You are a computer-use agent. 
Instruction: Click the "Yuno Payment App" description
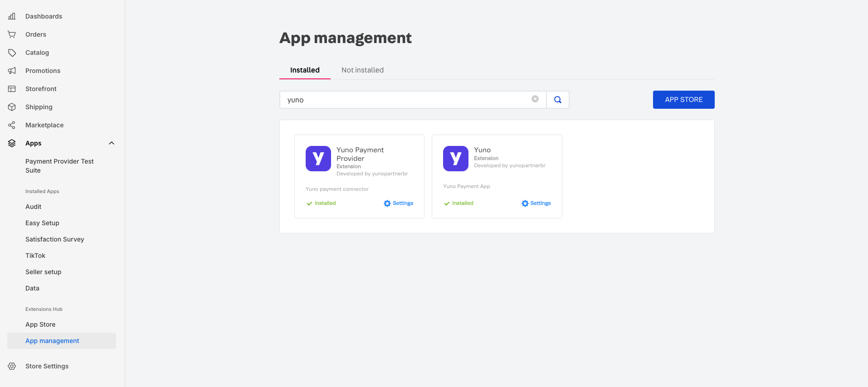pos(467,186)
